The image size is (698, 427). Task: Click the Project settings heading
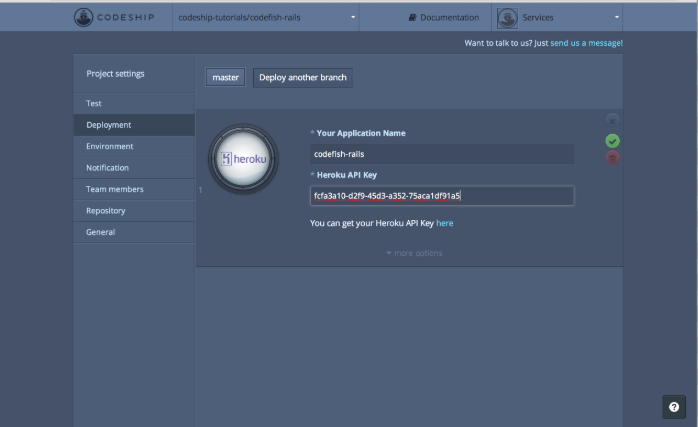point(115,73)
